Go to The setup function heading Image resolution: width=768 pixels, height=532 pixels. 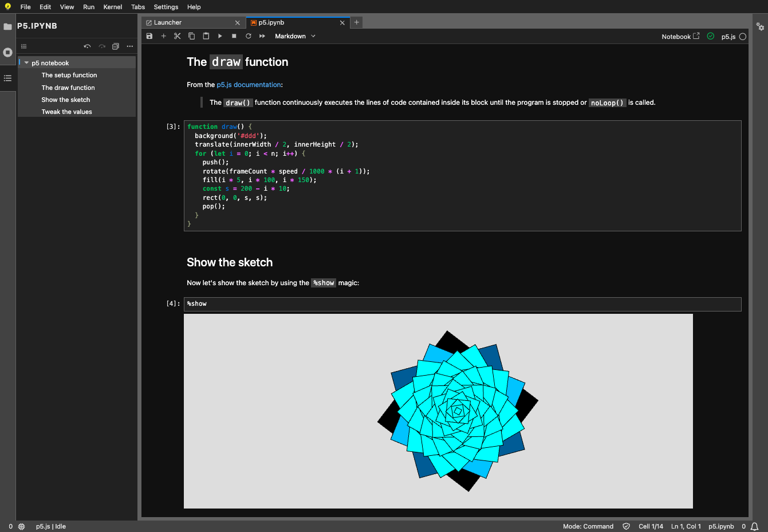[69, 75]
